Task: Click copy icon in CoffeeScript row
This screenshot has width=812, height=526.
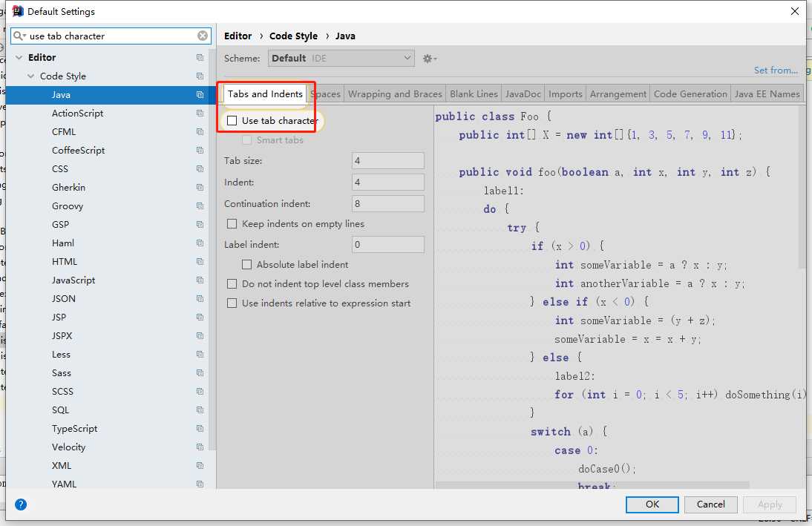Action: tap(200, 150)
